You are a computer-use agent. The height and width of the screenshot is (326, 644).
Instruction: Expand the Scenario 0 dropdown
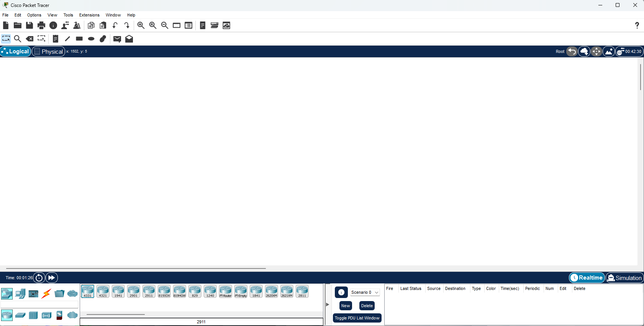point(365,292)
